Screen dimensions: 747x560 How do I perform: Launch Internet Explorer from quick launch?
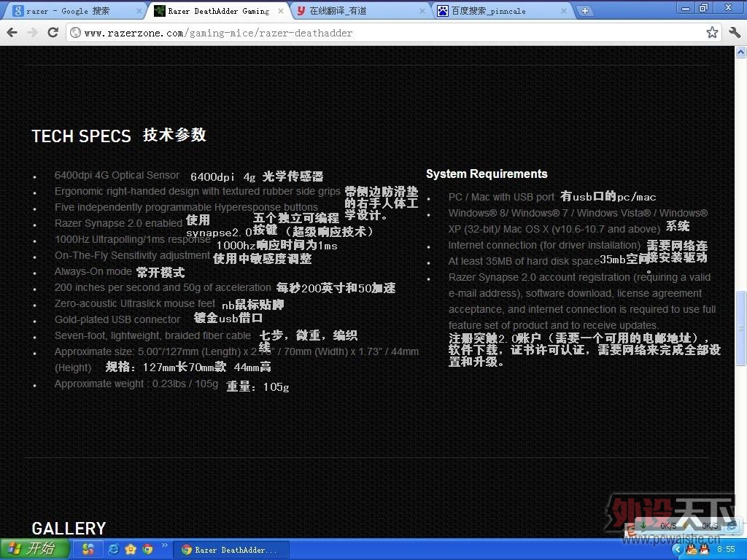[x=113, y=549]
